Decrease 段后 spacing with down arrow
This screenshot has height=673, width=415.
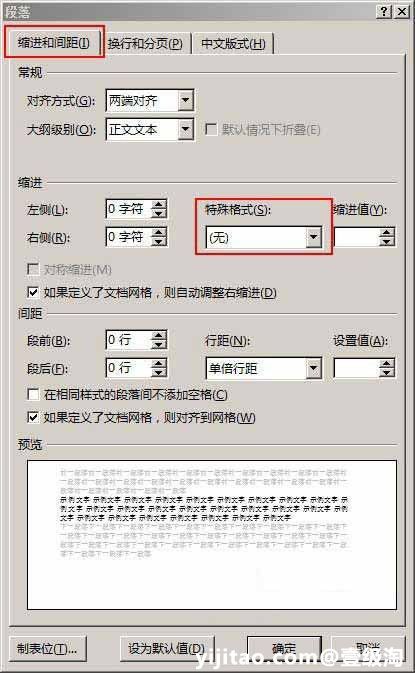click(x=159, y=373)
